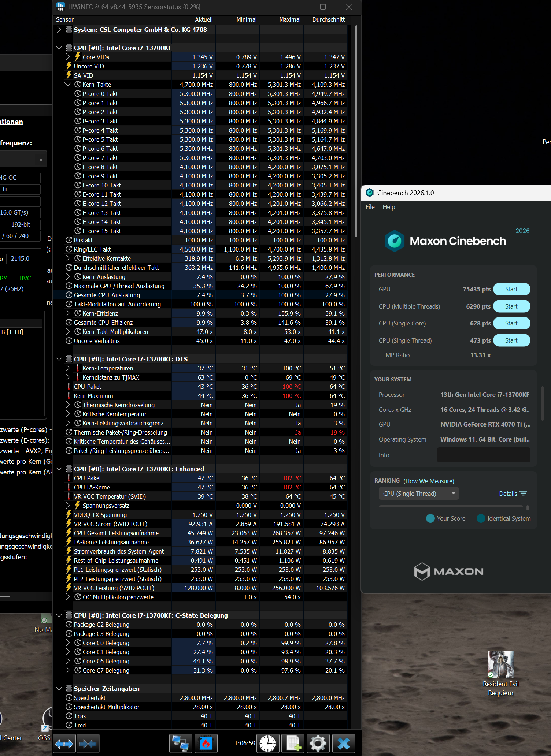The image size is (551, 756).
Task: Click clock icon next to Ring/LLC Takt
Action: [69, 249]
